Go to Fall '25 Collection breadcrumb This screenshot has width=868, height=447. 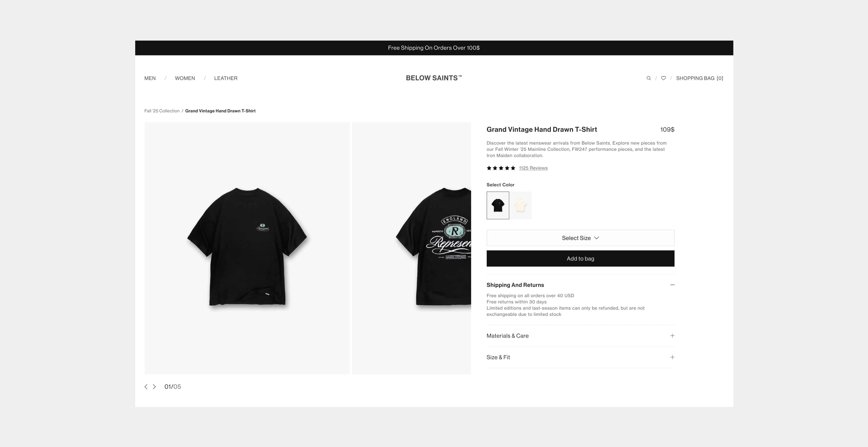pyautogui.click(x=162, y=111)
